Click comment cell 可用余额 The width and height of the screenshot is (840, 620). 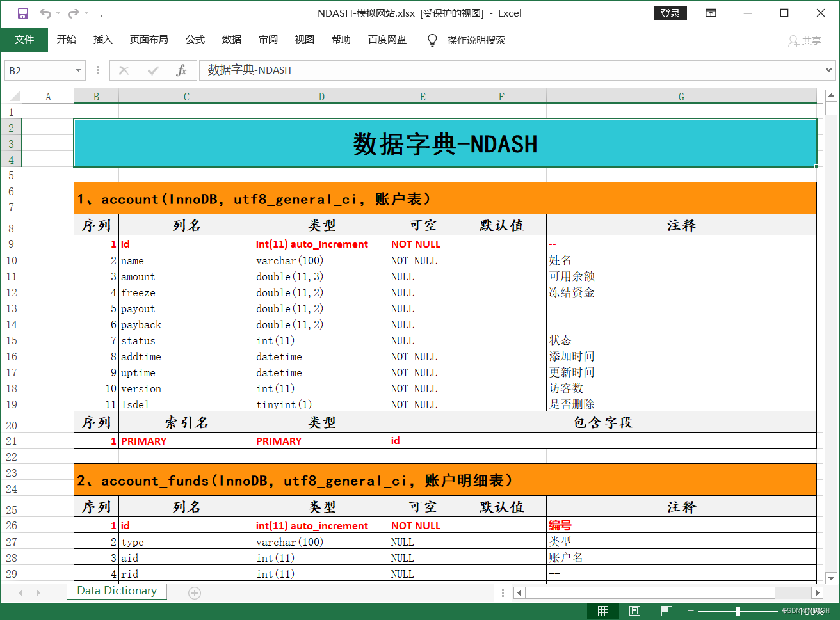click(x=681, y=276)
